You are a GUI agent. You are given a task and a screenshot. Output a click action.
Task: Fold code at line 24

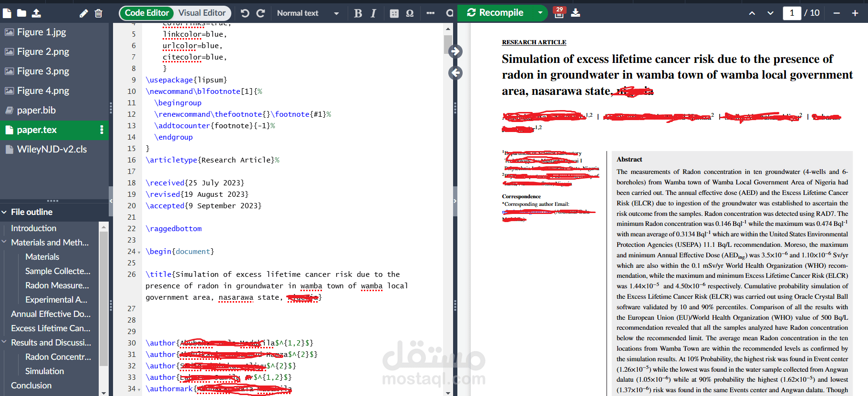(x=139, y=252)
